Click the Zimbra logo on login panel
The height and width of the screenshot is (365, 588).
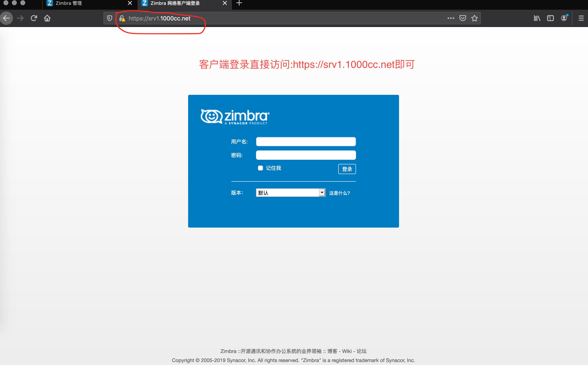(x=235, y=117)
